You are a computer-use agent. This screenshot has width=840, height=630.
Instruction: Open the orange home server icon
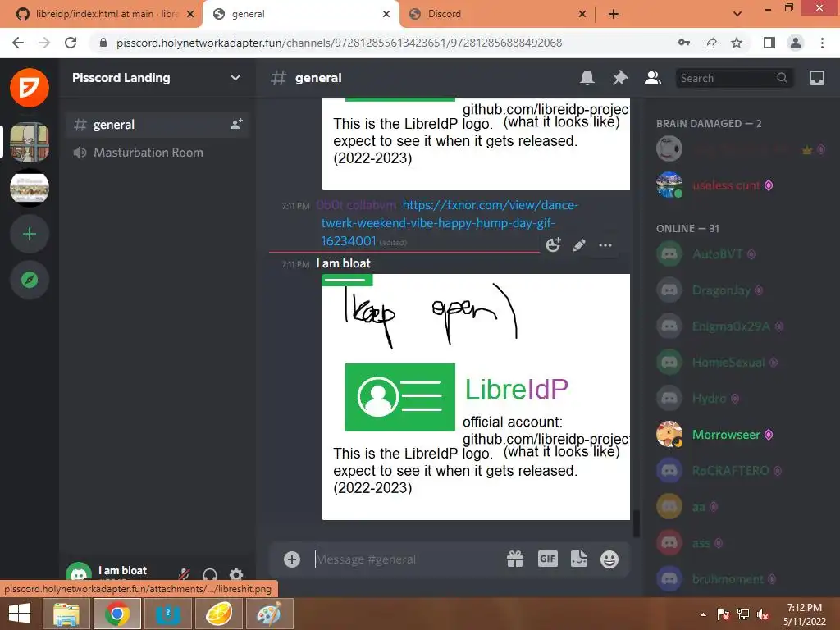(30, 87)
